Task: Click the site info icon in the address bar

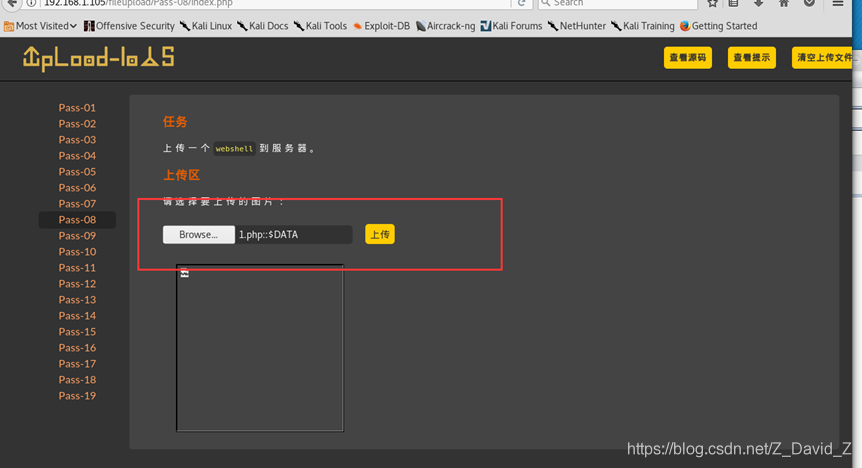Action: 31,3
